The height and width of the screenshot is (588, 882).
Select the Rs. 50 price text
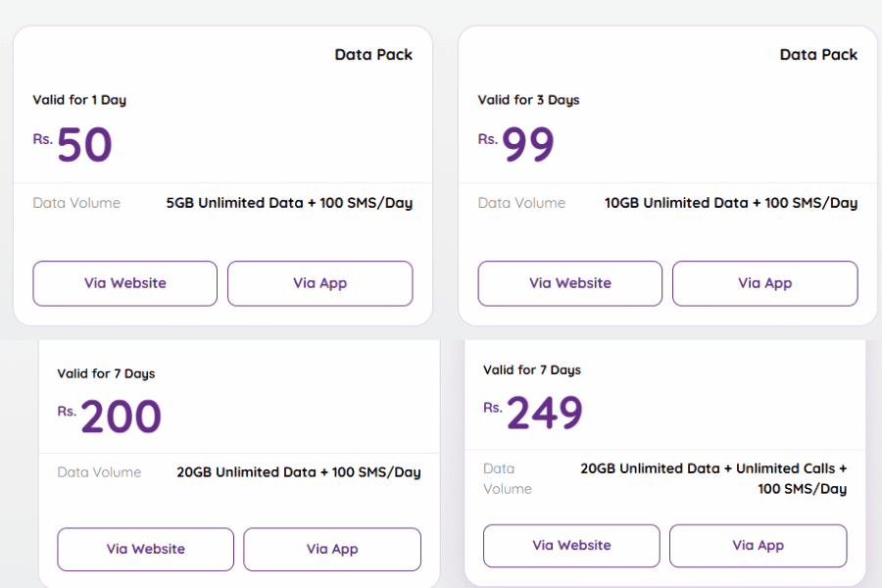coord(73,144)
